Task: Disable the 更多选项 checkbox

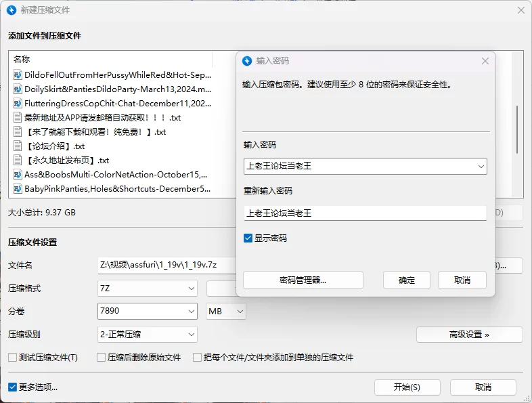Action: [12, 387]
